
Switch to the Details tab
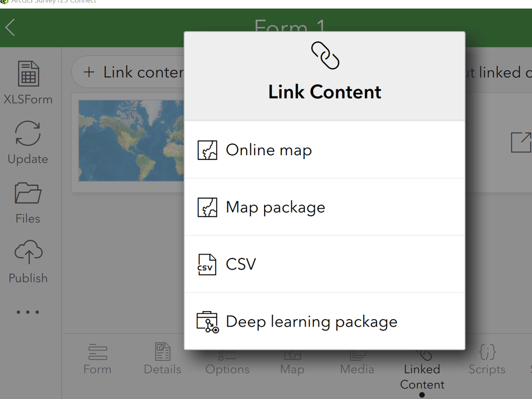coord(162,359)
